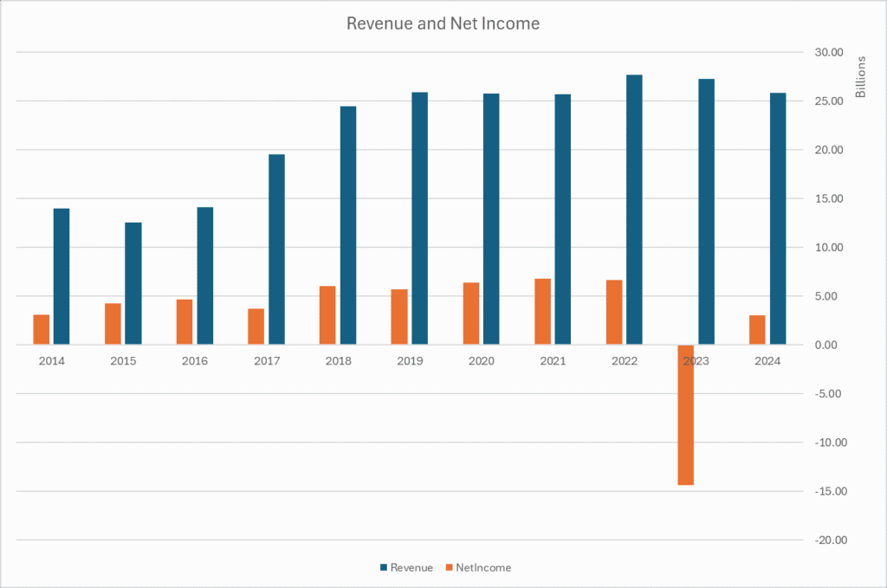
Task: Select the Revenue legend text label
Action: click(x=411, y=568)
